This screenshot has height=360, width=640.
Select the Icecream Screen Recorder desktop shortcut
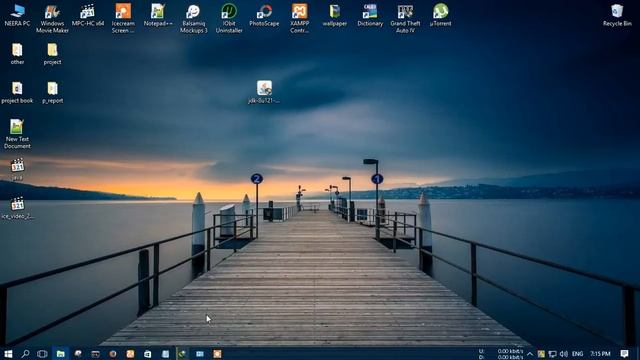(123, 19)
